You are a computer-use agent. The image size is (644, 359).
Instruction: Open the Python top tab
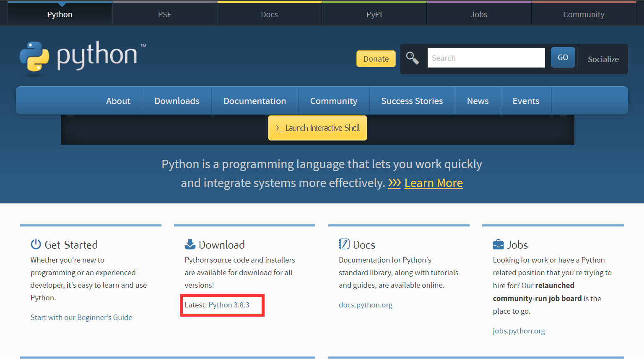pos(60,14)
